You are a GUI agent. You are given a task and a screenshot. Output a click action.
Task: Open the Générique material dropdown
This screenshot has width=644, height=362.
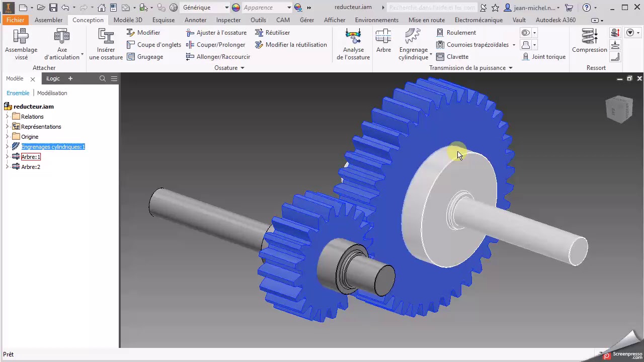tap(205, 8)
